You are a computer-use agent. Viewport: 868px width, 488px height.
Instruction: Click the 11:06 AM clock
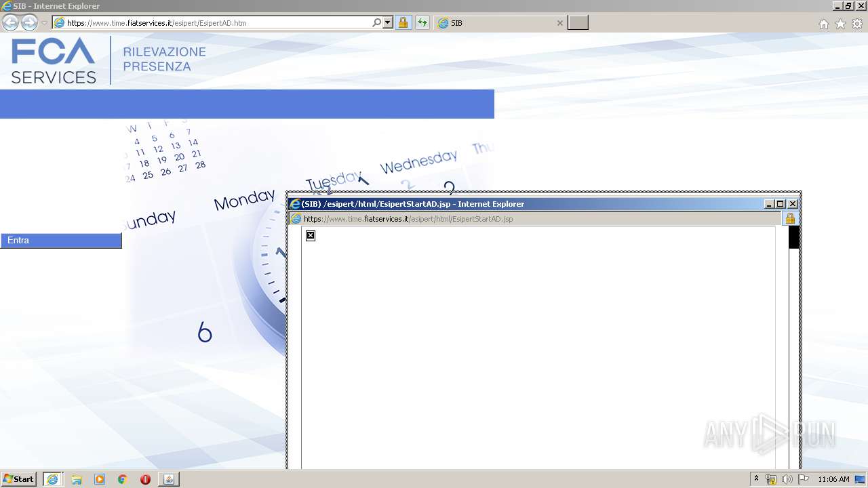coord(833,479)
